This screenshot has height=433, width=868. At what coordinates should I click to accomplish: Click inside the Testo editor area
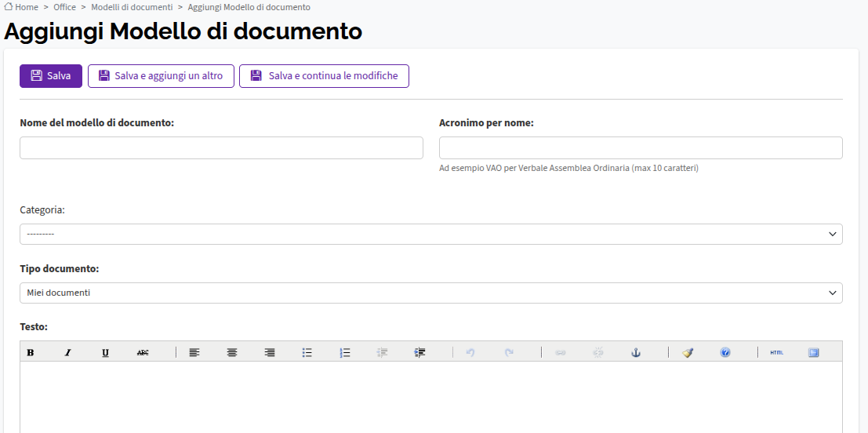coord(431,397)
